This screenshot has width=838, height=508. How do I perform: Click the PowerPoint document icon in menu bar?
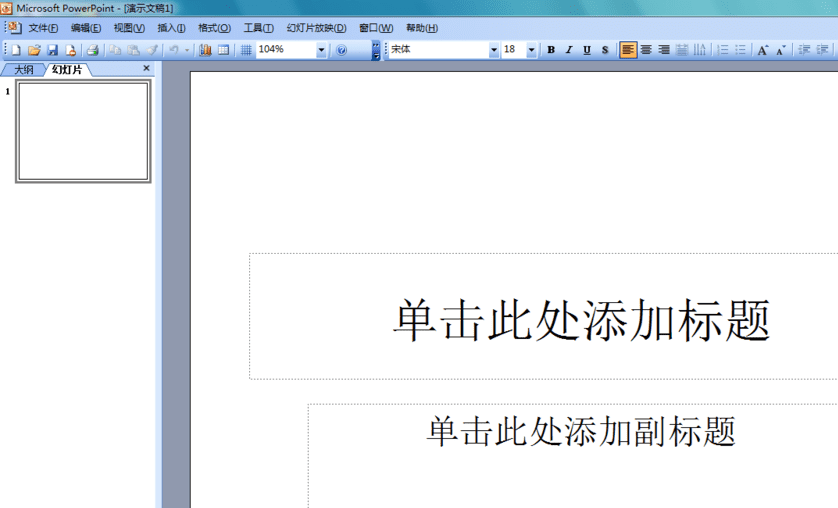pyautogui.click(x=14, y=28)
